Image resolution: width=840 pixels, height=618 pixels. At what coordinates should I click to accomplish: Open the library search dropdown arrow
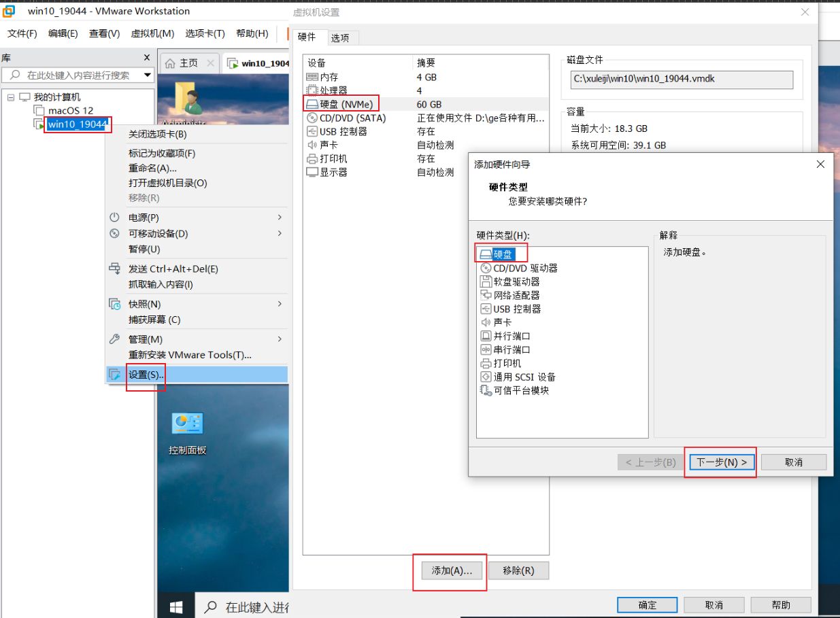pyautogui.click(x=147, y=75)
